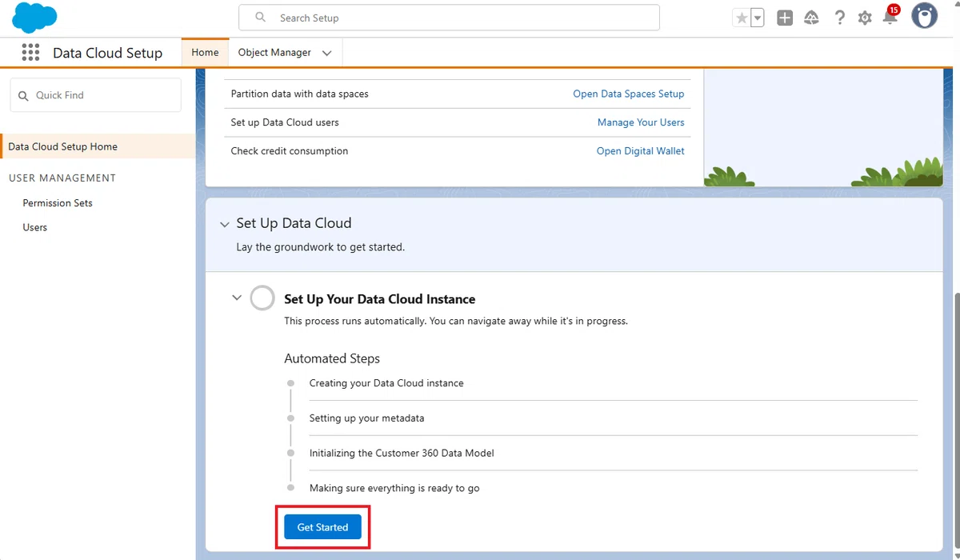
Task: Click the Quick Find magnifier icon
Action: pos(23,95)
